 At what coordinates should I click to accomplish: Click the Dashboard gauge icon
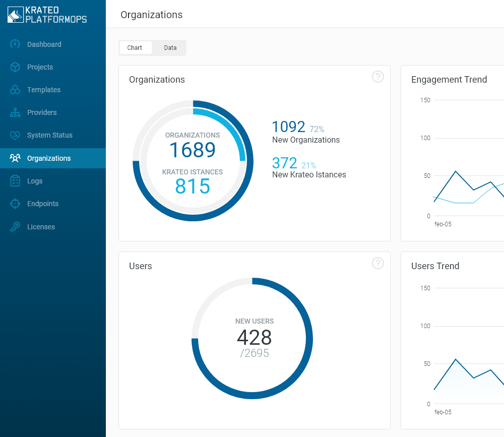pyautogui.click(x=15, y=44)
